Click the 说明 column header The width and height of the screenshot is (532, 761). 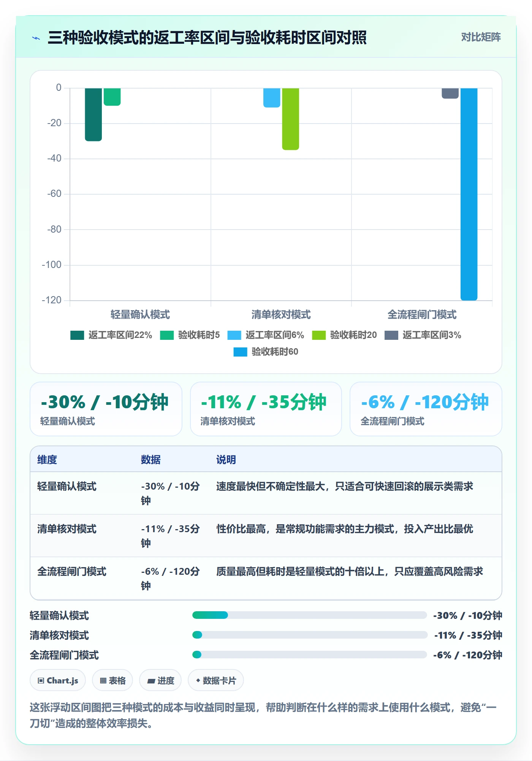pos(226,460)
